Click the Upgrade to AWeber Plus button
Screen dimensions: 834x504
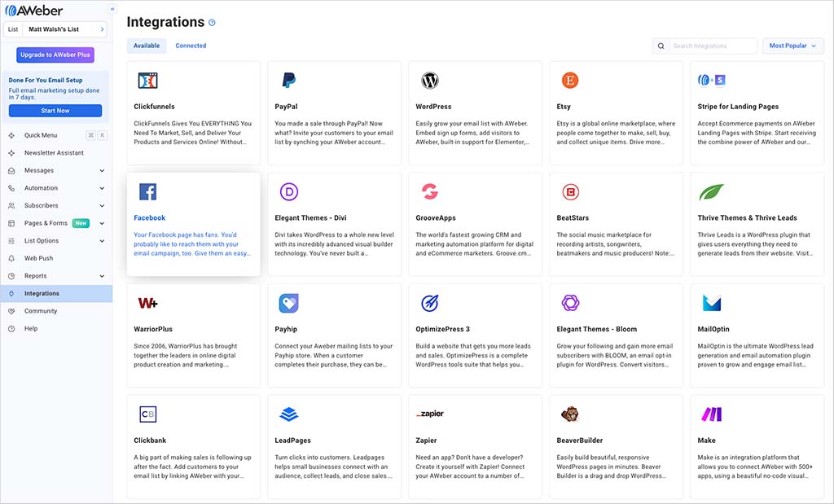(x=55, y=55)
